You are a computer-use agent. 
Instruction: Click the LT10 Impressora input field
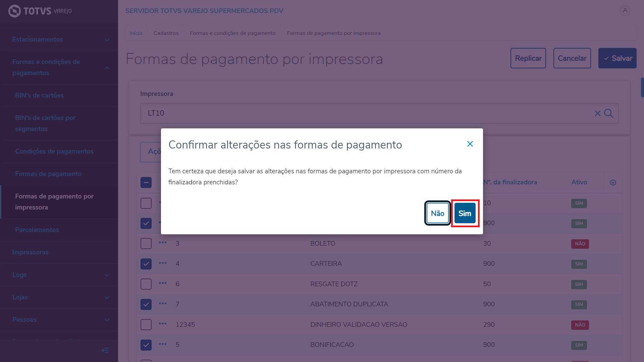click(x=335, y=113)
